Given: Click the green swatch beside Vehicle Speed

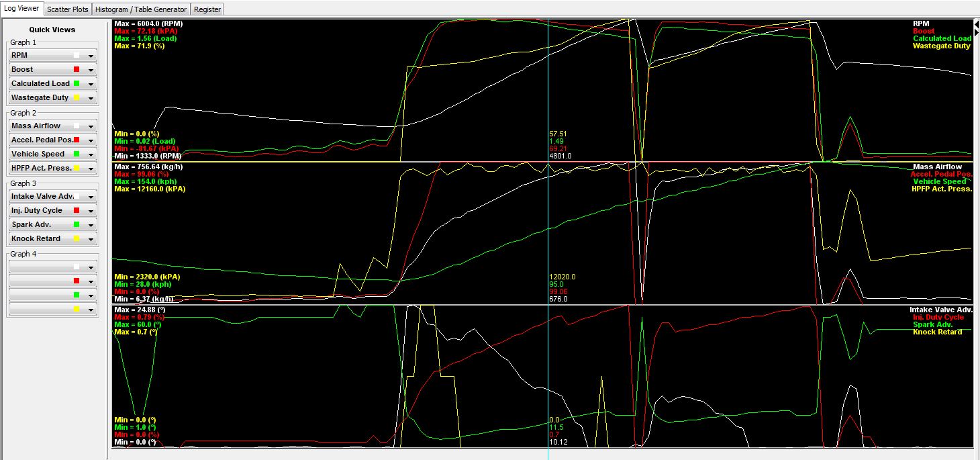Looking at the screenshot, I should [77, 154].
